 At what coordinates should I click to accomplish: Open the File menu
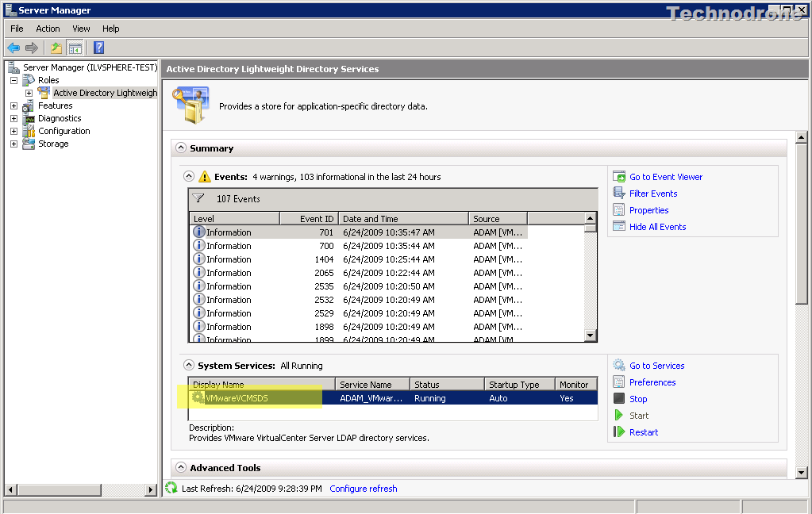click(17, 29)
